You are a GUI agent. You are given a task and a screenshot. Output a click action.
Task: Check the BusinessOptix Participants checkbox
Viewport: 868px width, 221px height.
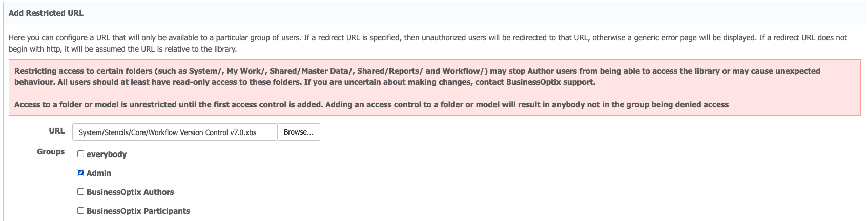coord(80,211)
